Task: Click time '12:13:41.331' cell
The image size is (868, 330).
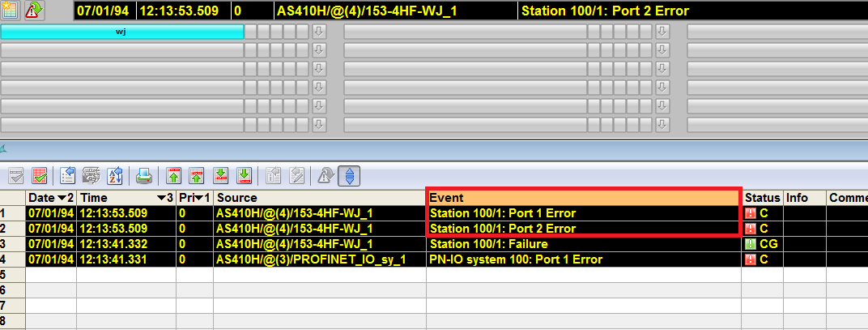Action: 126,259
